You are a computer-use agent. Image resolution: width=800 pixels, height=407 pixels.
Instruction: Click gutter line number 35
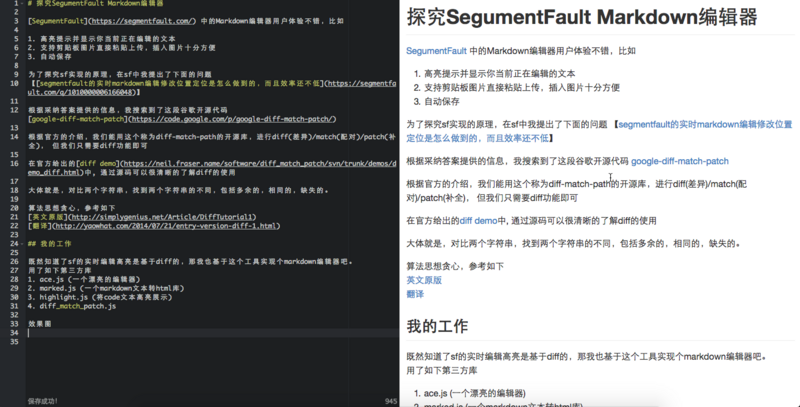pyautogui.click(x=14, y=342)
